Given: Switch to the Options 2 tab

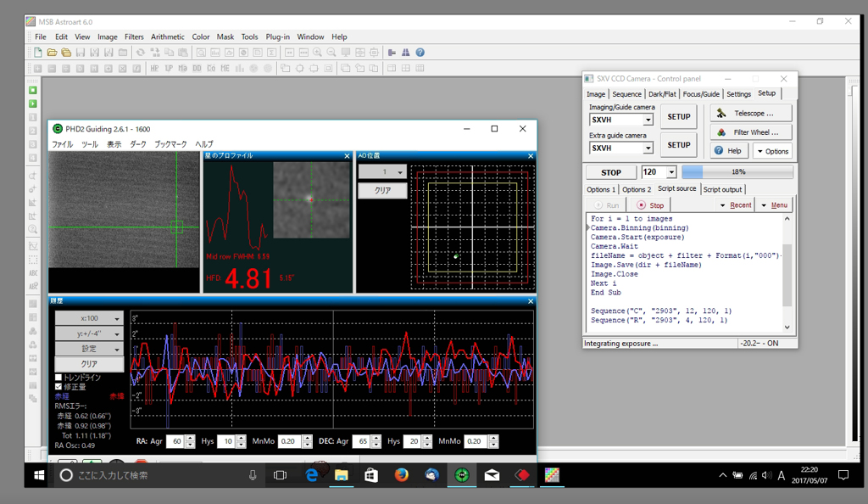Looking at the screenshot, I should click(637, 189).
